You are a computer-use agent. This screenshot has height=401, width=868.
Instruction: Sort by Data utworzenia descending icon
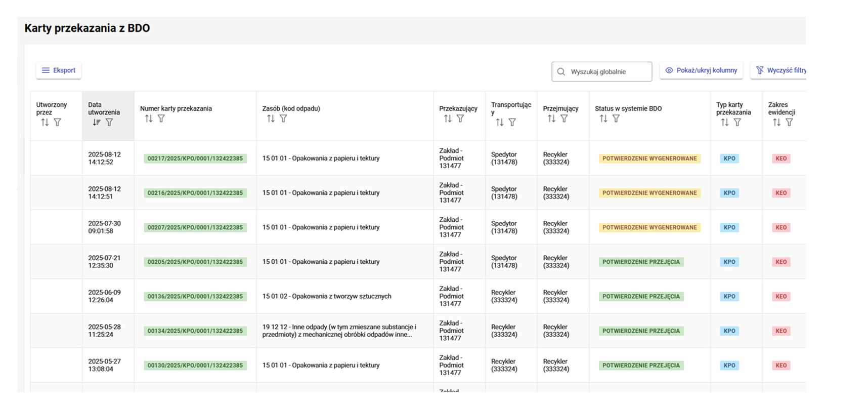(97, 123)
